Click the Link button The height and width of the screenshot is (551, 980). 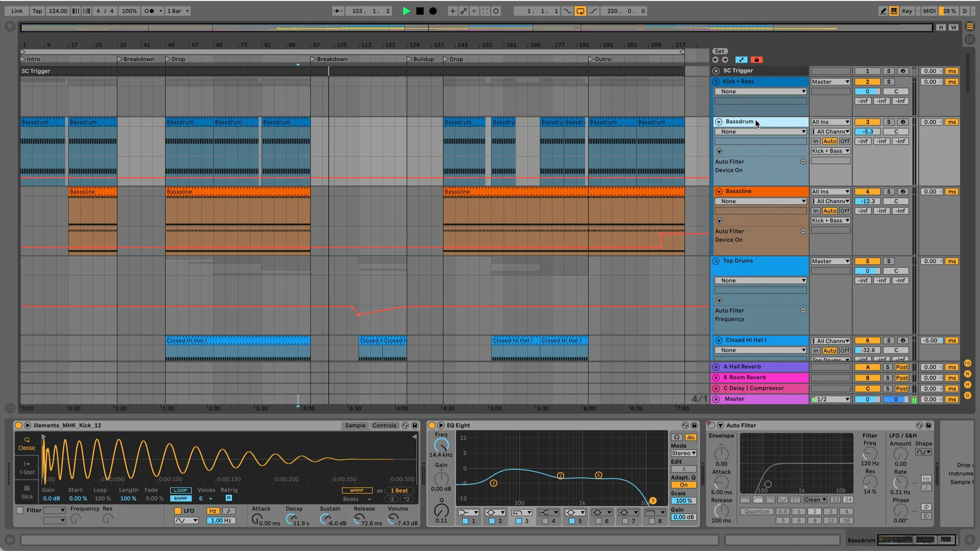[17, 11]
